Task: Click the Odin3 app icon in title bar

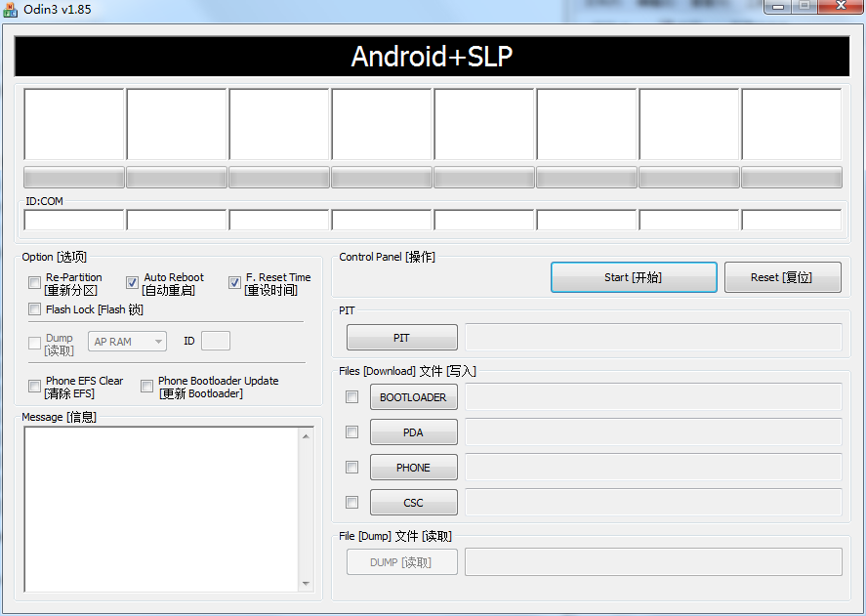Action: click(11, 10)
